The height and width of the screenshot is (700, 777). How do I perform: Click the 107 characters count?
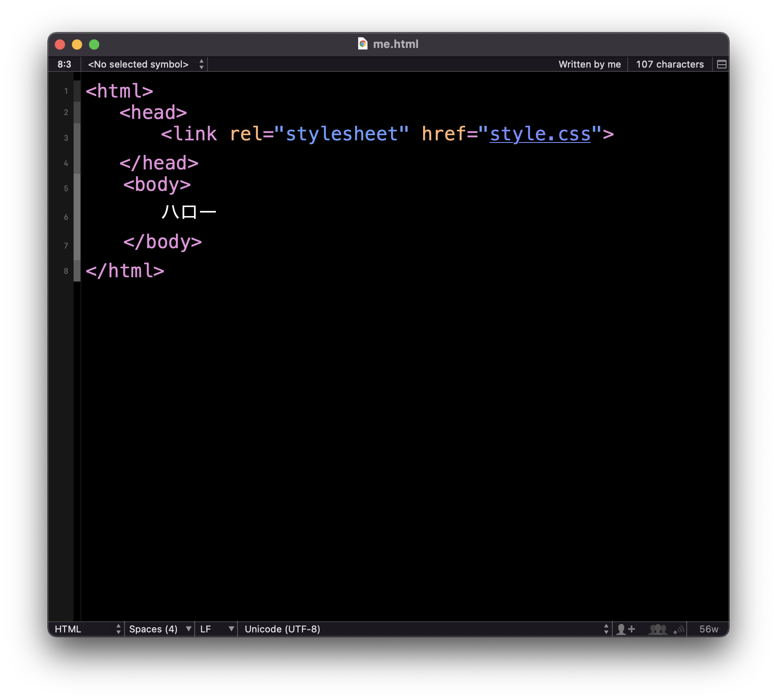point(670,64)
